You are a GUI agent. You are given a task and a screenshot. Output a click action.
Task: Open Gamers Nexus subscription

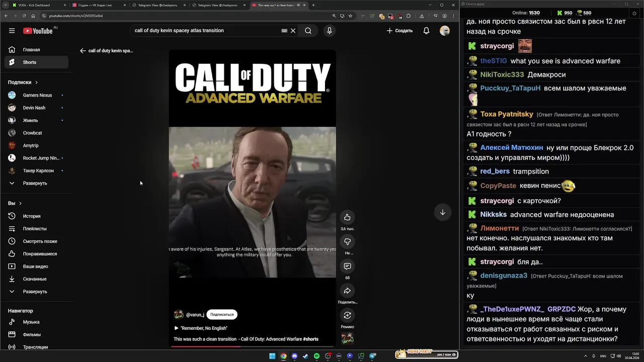36,95
